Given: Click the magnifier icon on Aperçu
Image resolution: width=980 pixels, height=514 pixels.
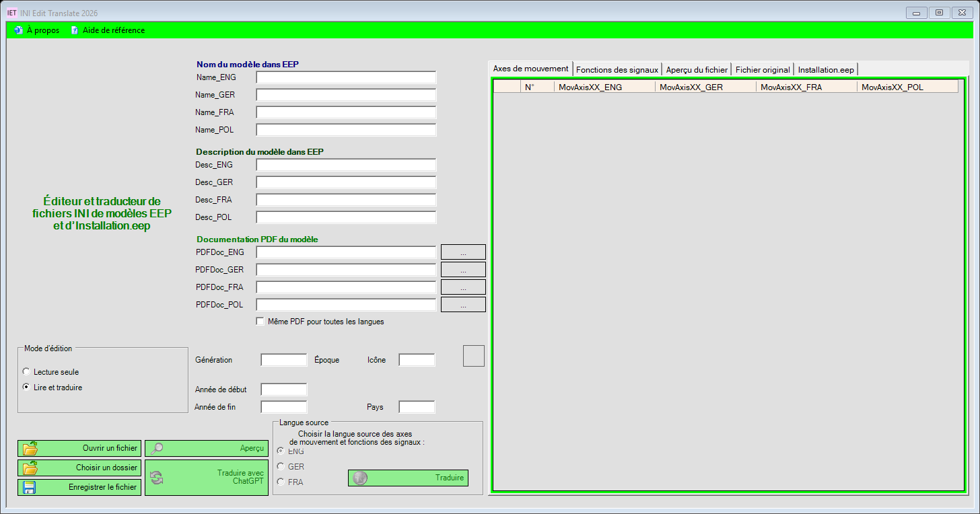Looking at the screenshot, I should tap(156, 448).
